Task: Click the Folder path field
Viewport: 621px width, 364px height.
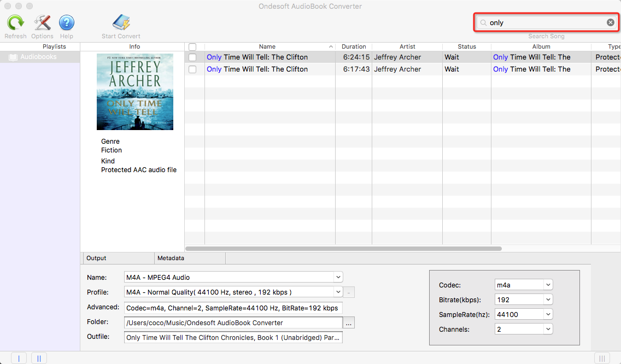Action: (233, 323)
